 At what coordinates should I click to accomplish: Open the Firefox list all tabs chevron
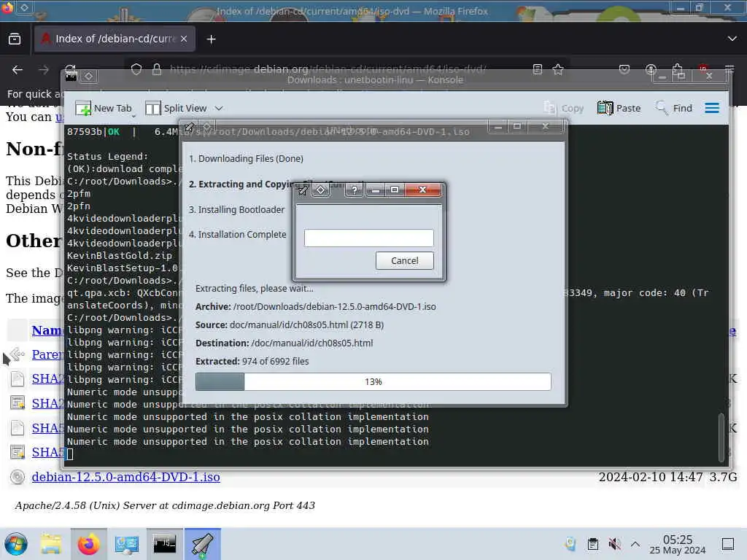pyautogui.click(x=732, y=39)
